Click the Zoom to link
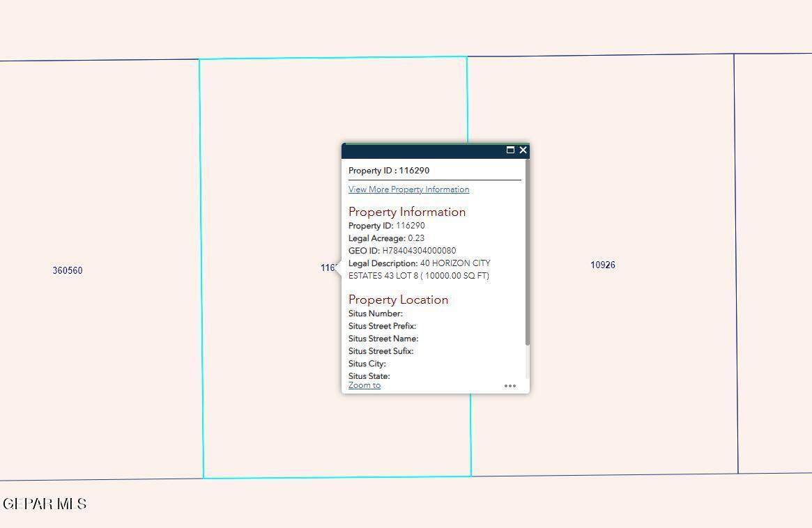This screenshot has height=528, width=812. 365,385
